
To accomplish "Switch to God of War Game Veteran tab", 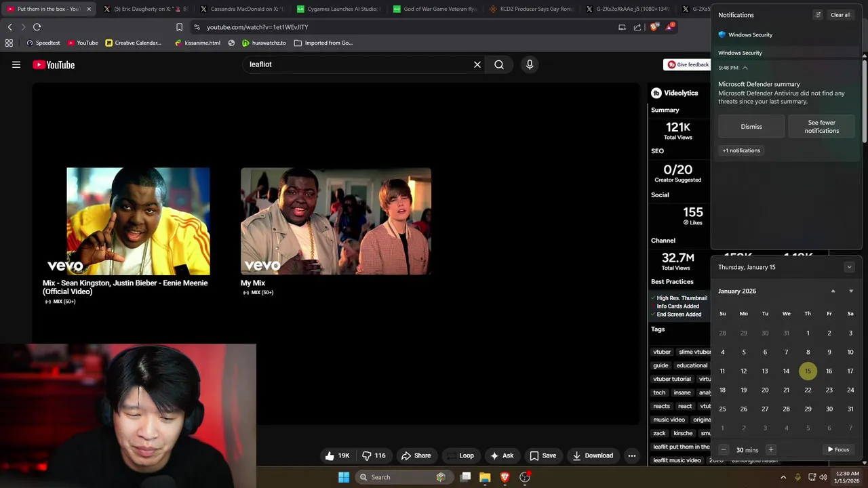I will point(435,9).
